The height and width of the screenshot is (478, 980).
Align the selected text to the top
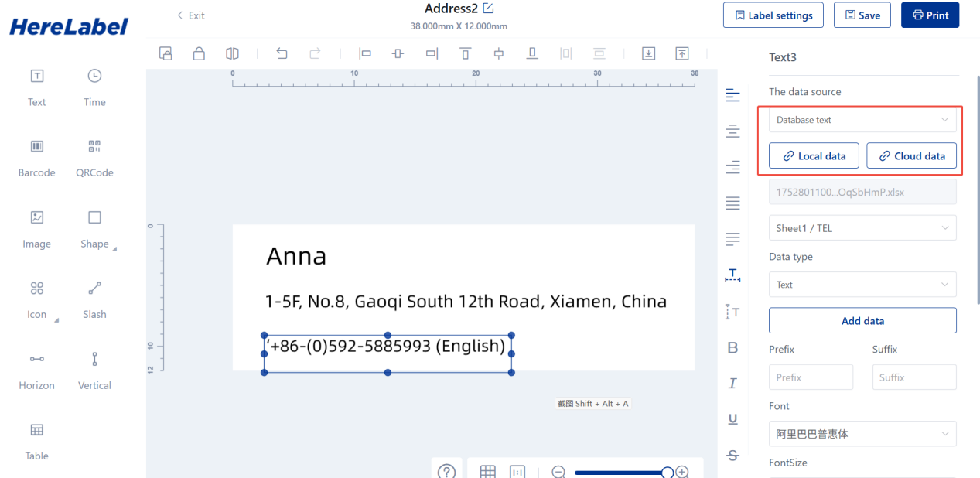465,53
